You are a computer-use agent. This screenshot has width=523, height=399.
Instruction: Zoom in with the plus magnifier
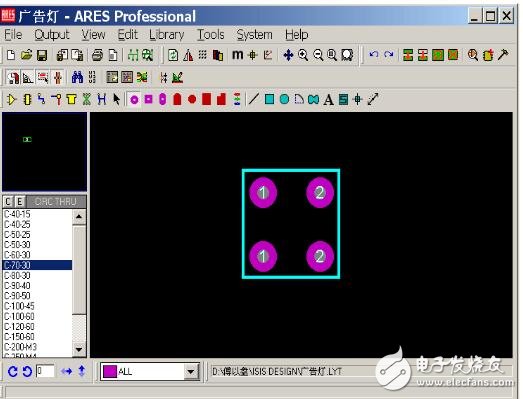click(303, 55)
